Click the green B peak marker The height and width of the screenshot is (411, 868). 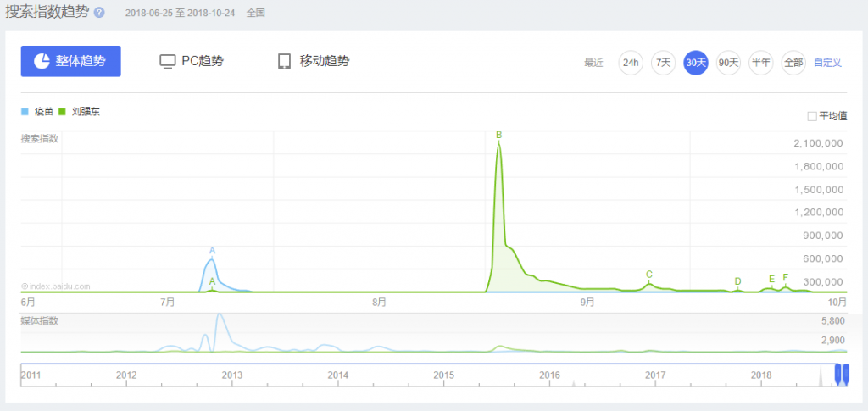point(498,135)
